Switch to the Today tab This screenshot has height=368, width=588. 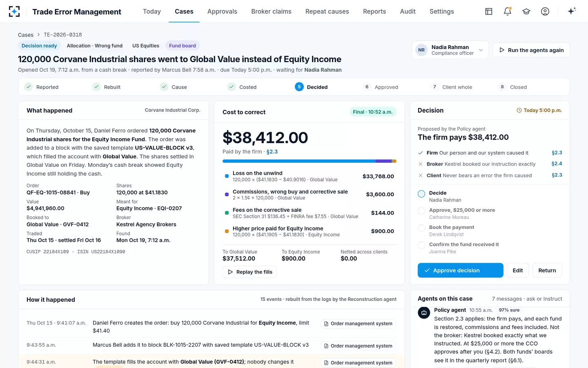coord(152,11)
